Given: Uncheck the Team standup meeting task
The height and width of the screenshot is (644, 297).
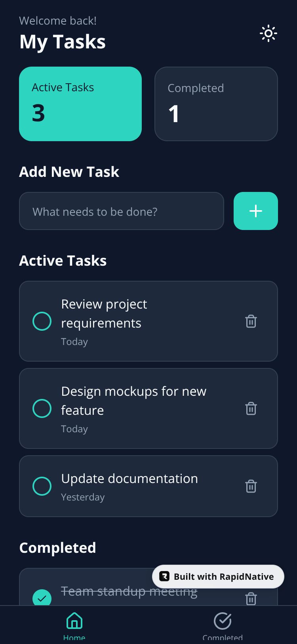Looking at the screenshot, I should coord(42,598).
